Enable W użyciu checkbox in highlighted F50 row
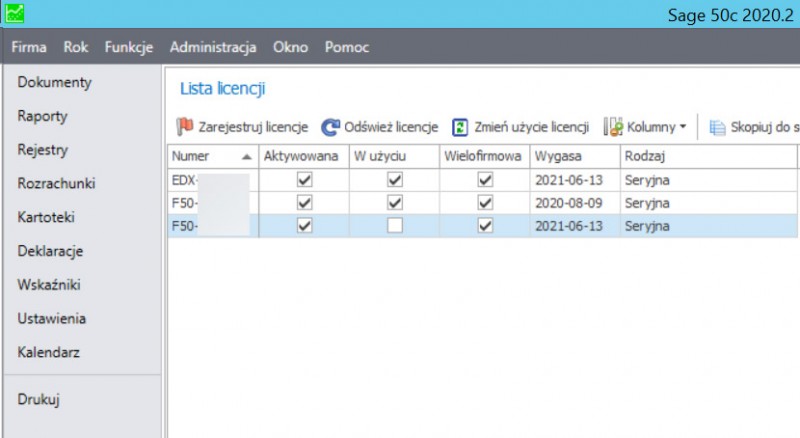 click(x=395, y=226)
